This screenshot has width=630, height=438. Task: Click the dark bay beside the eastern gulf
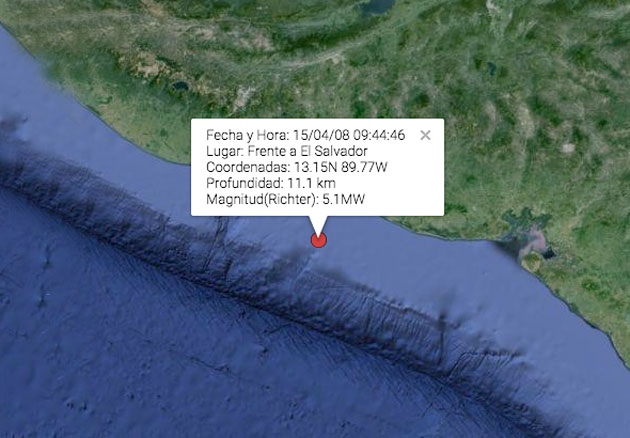pos(548,254)
